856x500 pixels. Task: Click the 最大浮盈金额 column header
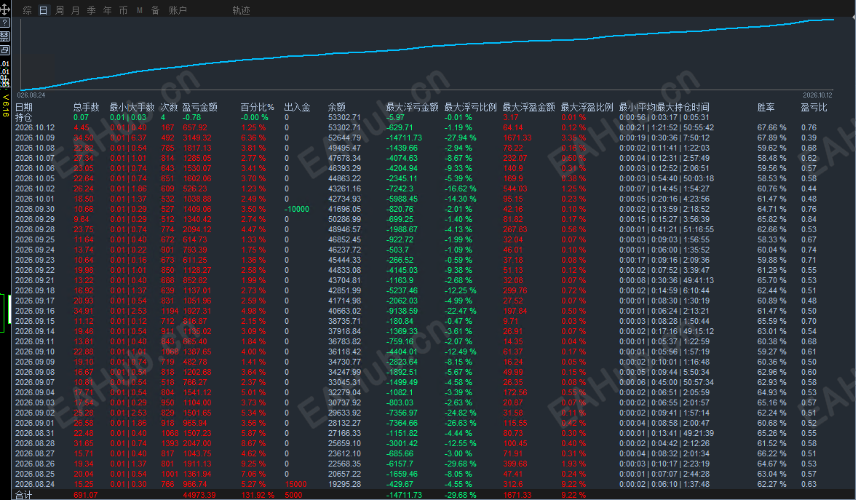pos(528,107)
